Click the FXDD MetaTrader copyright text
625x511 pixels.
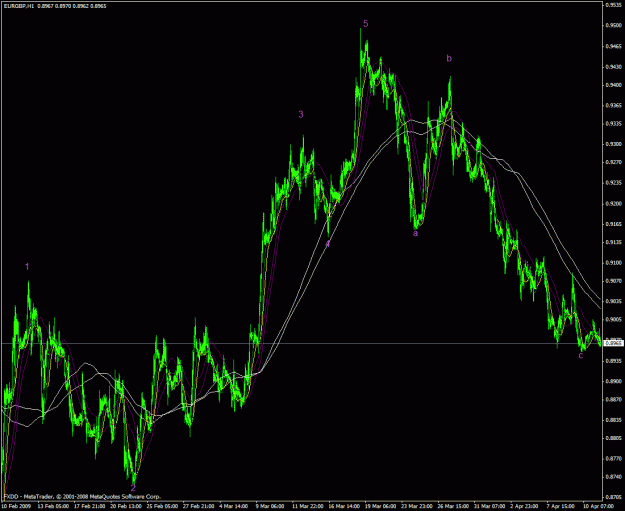pos(82,497)
